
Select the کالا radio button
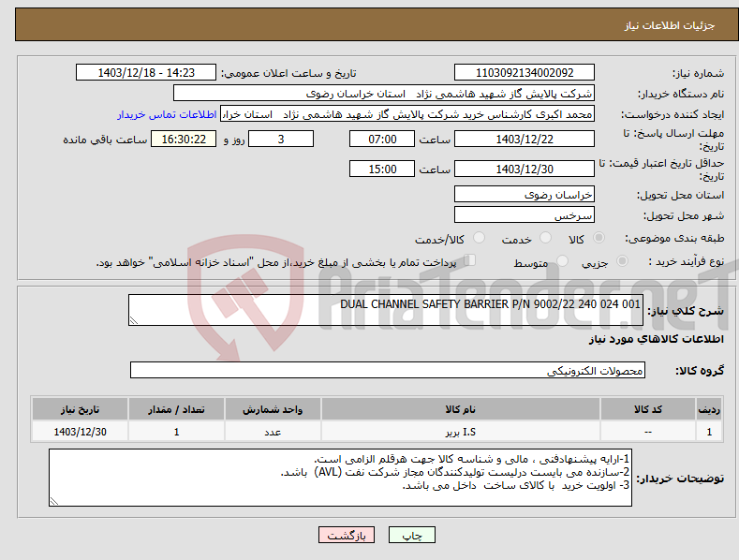click(599, 238)
